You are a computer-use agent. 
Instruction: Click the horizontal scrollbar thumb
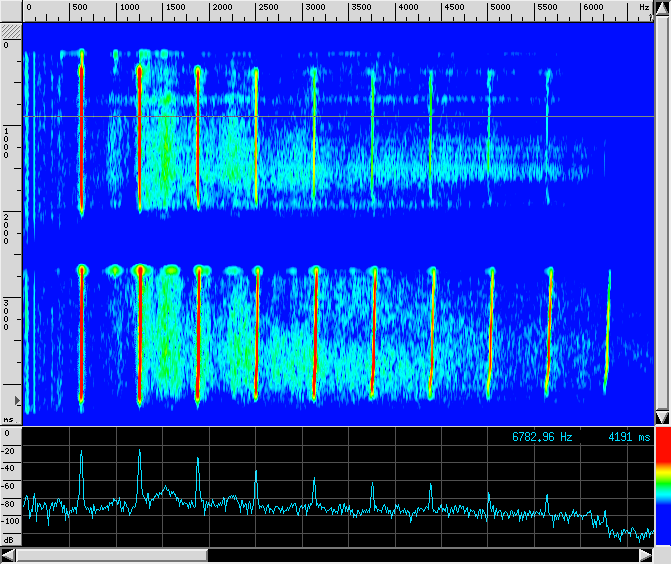click(111, 555)
